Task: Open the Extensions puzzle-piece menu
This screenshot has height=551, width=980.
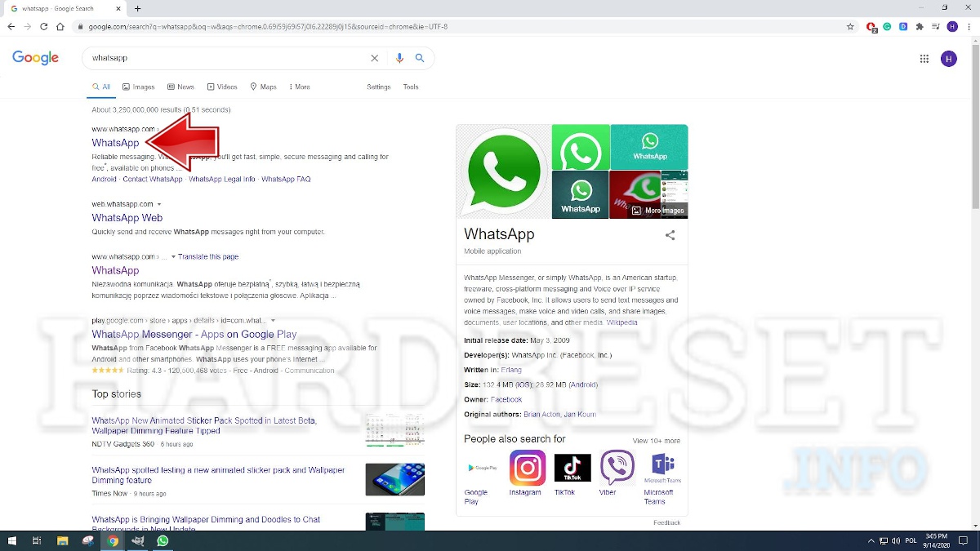Action: pos(920,26)
